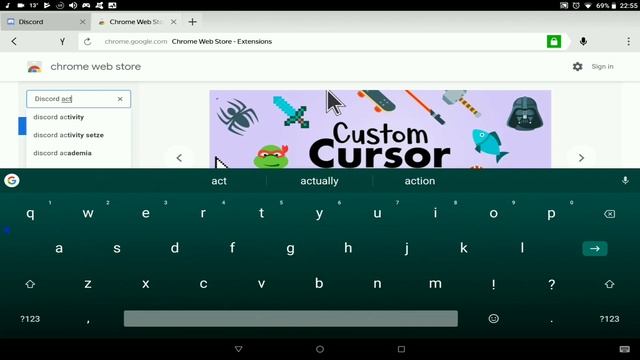Switch to left ?123 symbols layout
This screenshot has height=360, width=640.
click(x=30, y=319)
